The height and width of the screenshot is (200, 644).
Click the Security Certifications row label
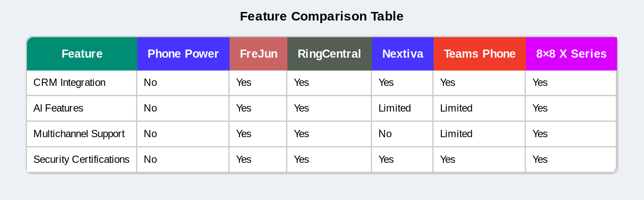(81, 159)
